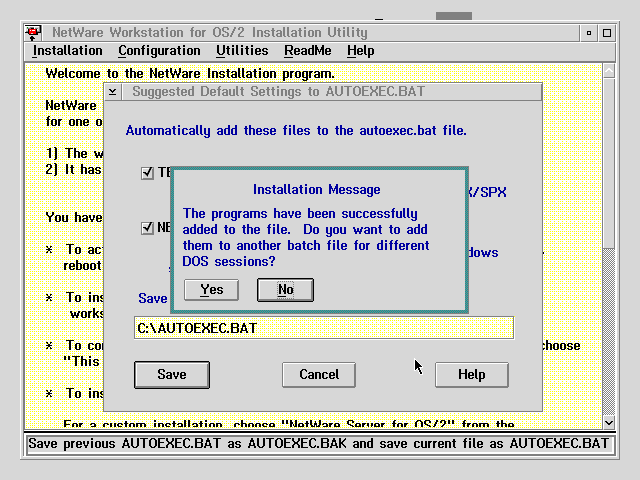
Task: Open the Configuration menu
Action: pos(159,51)
